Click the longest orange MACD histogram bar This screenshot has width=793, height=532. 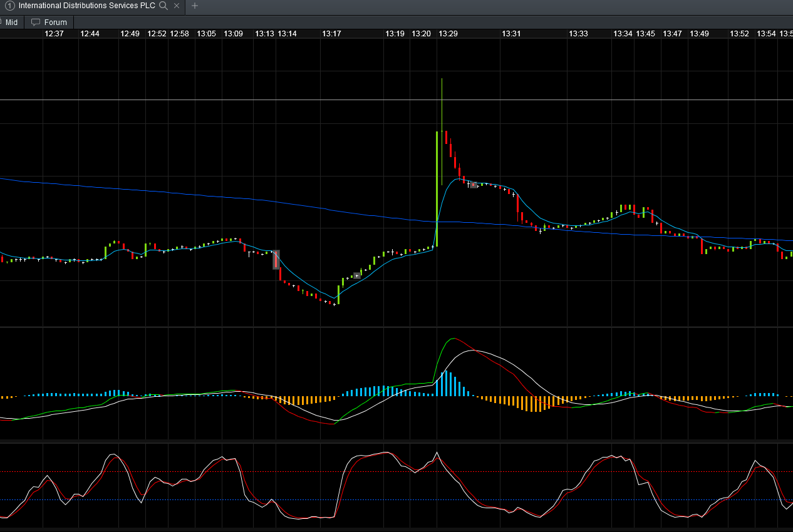click(x=535, y=404)
